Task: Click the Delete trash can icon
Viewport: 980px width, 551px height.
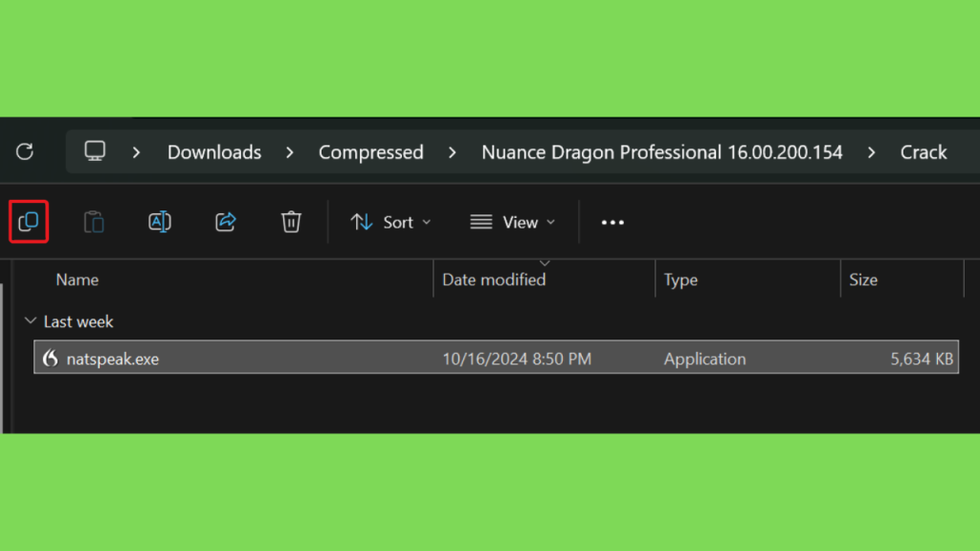Action: click(291, 222)
